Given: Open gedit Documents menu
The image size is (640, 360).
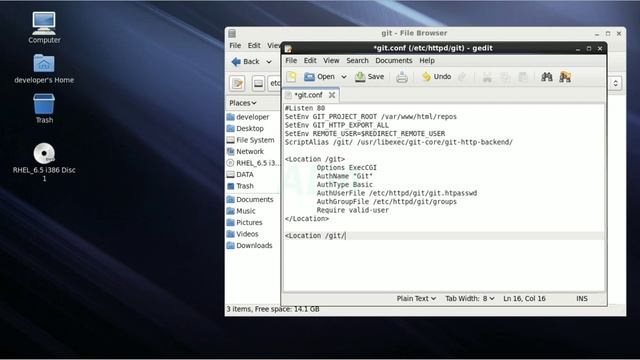Looking at the screenshot, I should [x=393, y=60].
